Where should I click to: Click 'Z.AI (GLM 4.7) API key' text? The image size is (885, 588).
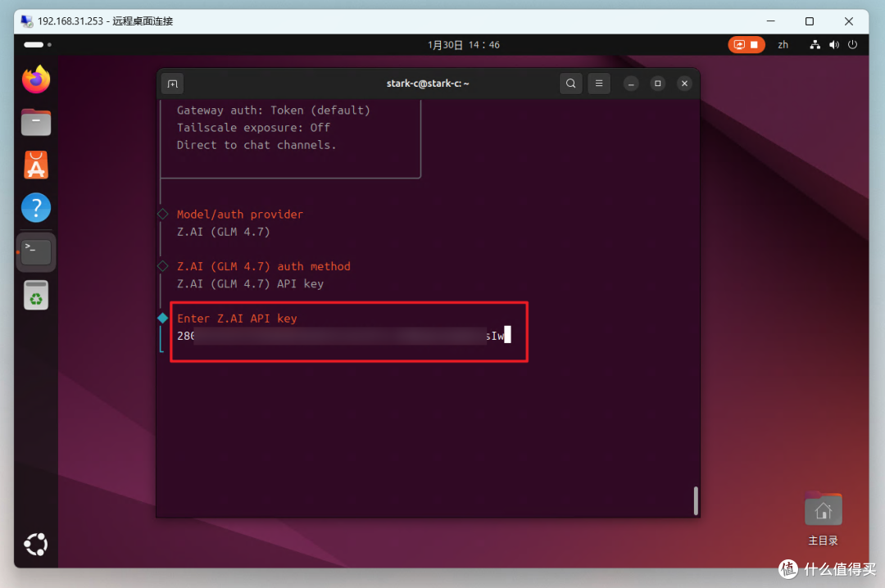pos(250,284)
